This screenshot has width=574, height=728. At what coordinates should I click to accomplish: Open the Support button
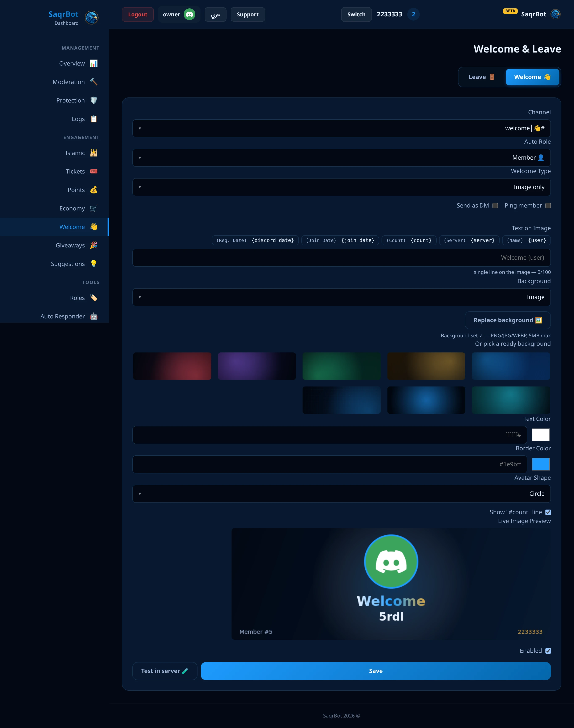pos(248,14)
